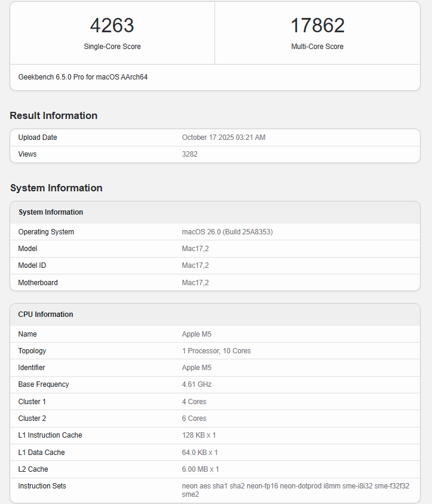The image size is (432, 504).
Task: Click the 'Operating System' row label
Action: click(x=46, y=232)
